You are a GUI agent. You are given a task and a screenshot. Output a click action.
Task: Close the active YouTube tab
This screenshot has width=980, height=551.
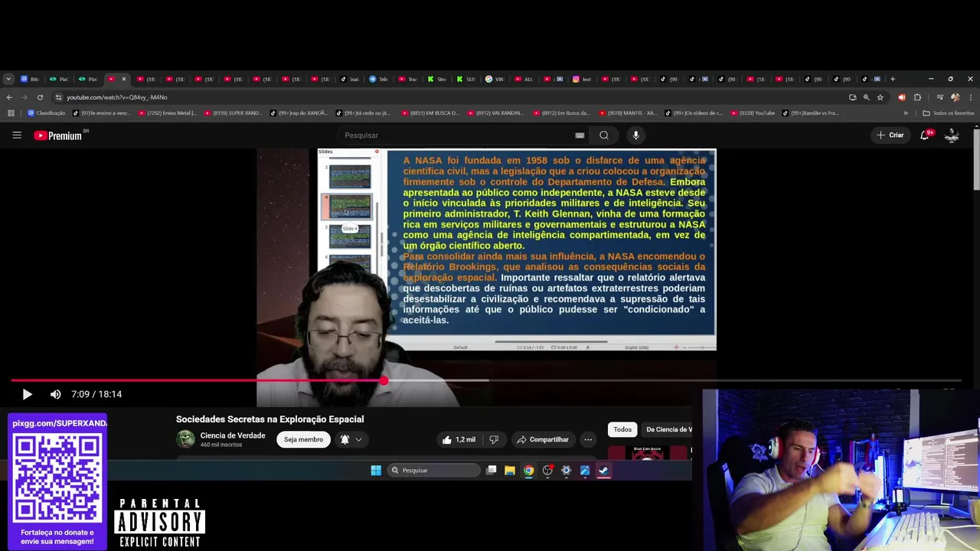[123, 79]
